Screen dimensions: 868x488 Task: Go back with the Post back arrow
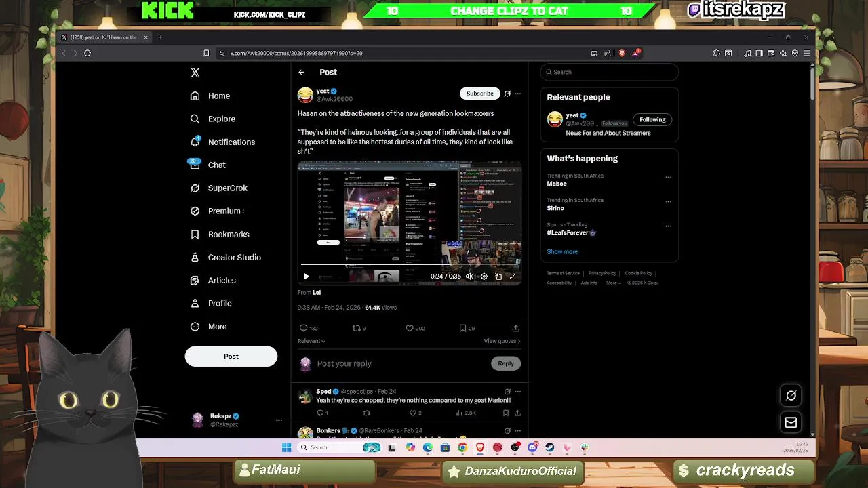pyautogui.click(x=302, y=72)
